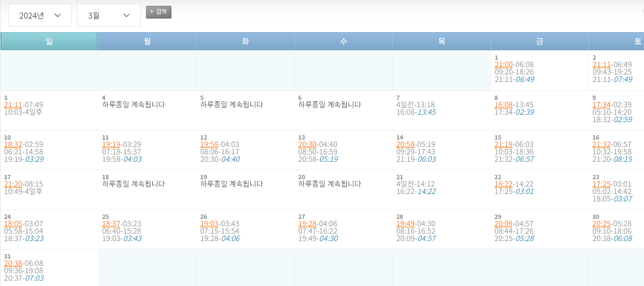Select the 일 (Sunday) column header
This screenshot has width=644, height=286.
point(49,41)
